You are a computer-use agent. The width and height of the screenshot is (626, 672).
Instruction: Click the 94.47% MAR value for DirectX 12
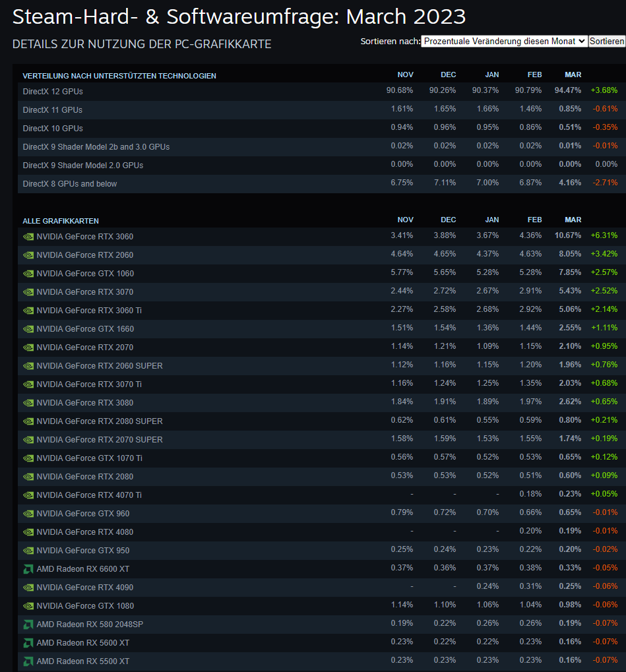coord(568,90)
